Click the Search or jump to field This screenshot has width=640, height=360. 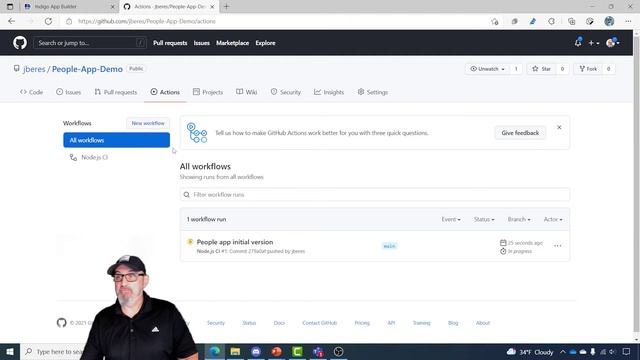click(x=90, y=43)
